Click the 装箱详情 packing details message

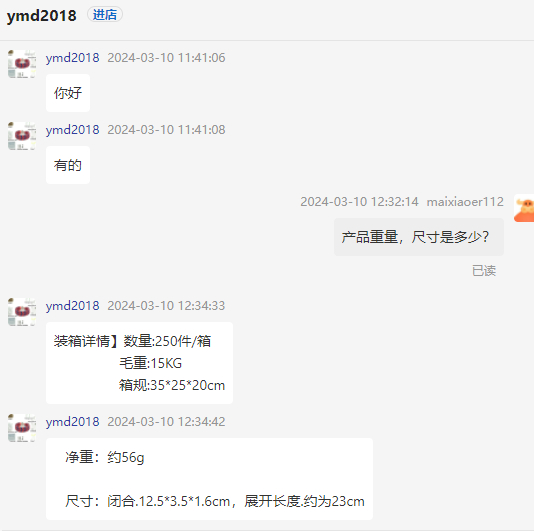[139, 363]
